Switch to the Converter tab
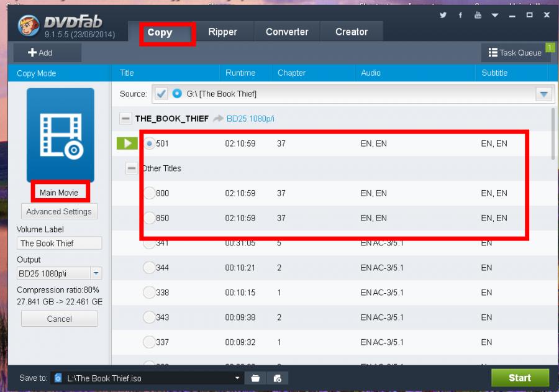 287,32
